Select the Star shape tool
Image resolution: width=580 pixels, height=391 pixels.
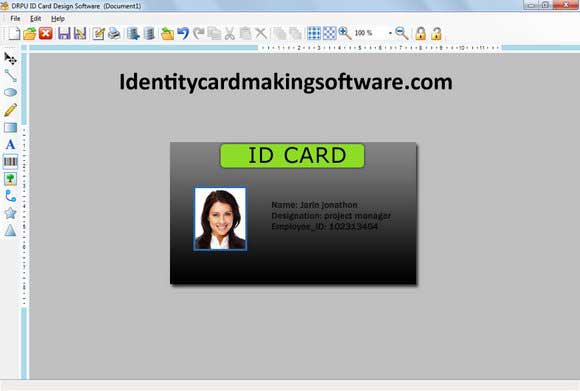point(10,213)
